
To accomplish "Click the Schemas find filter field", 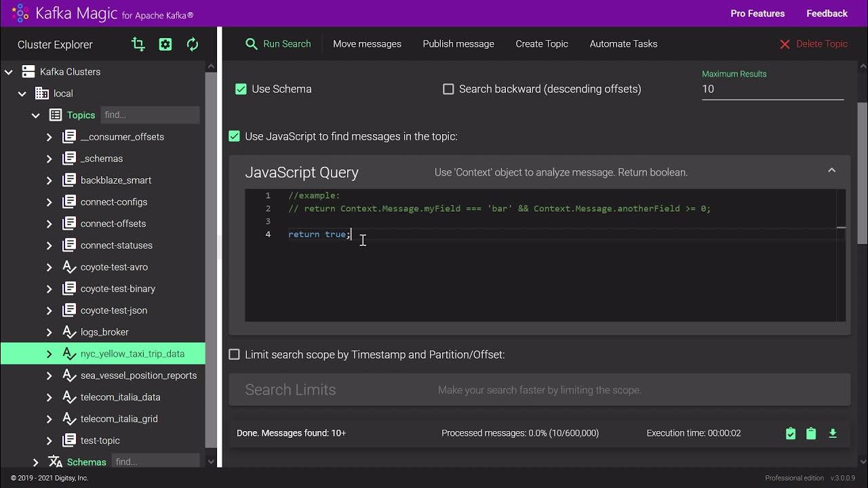I will coord(155,462).
